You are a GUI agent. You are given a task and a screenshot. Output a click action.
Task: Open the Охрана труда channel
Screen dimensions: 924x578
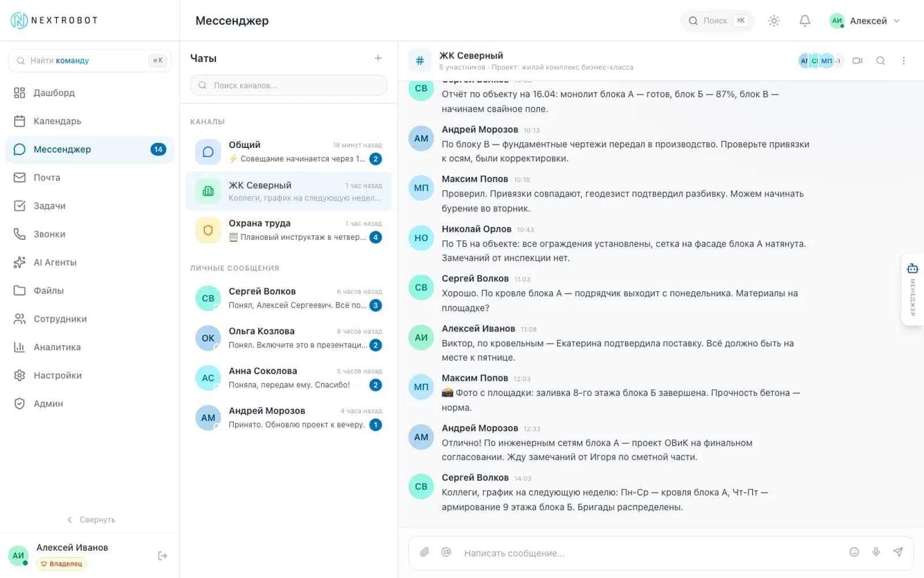click(x=289, y=230)
